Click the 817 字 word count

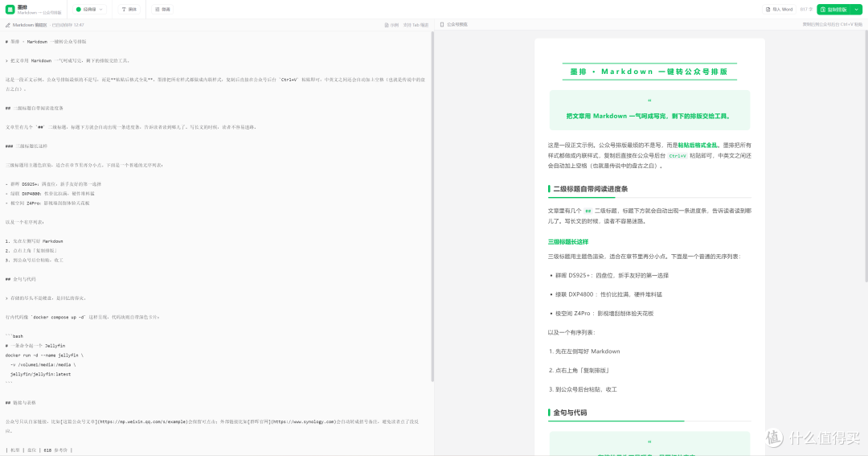click(806, 10)
